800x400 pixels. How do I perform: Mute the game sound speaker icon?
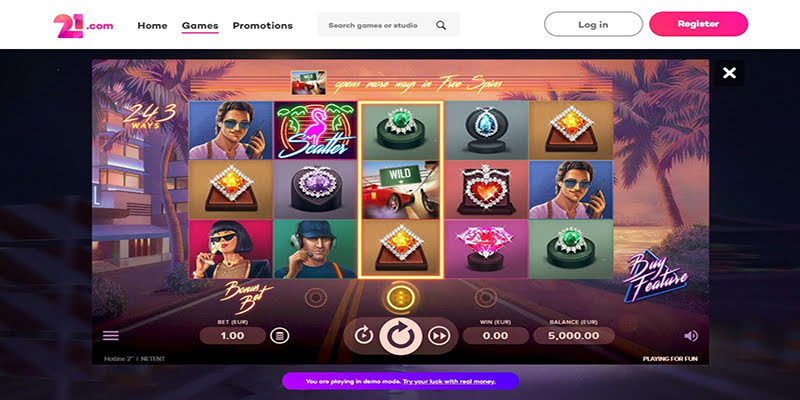point(691,336)
